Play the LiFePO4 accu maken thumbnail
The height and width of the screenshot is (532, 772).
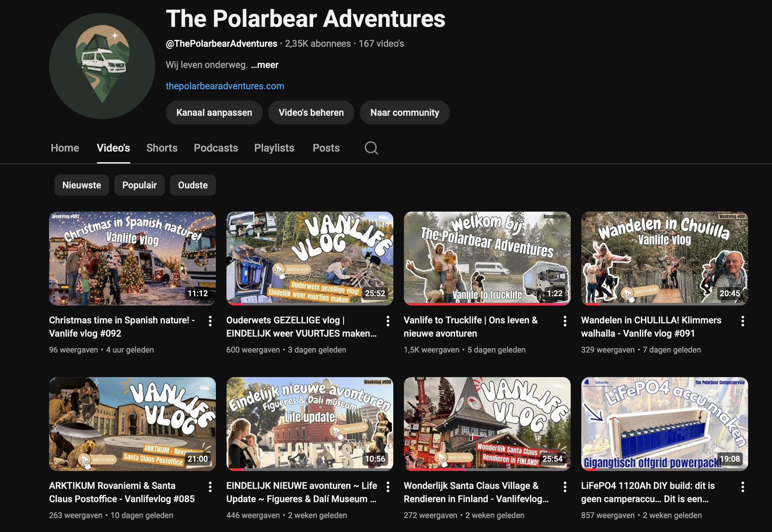(664, 424)
